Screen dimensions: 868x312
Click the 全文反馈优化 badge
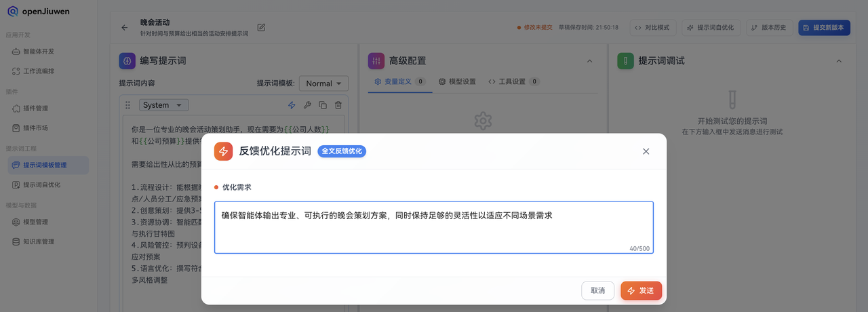tap(342, 151)
